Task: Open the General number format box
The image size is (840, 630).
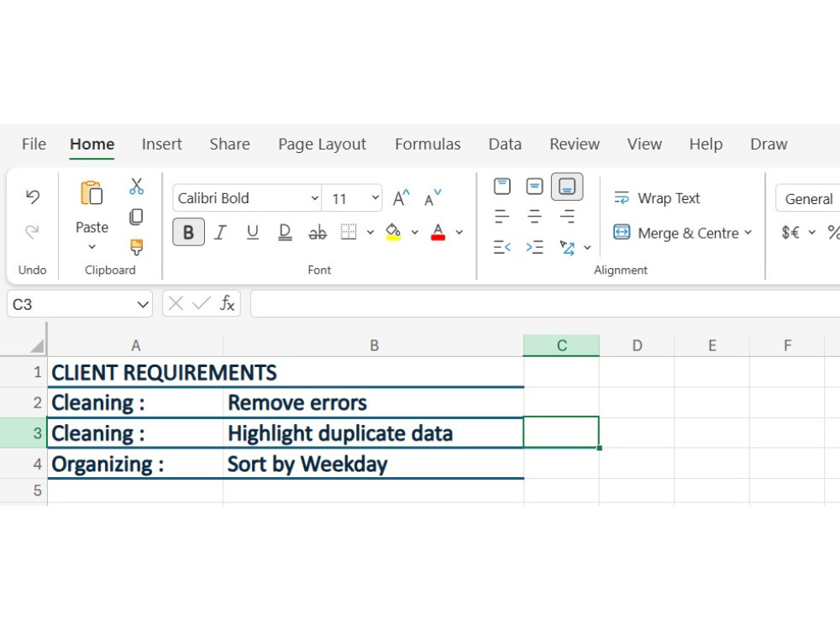Action: [x=808, y=199]
